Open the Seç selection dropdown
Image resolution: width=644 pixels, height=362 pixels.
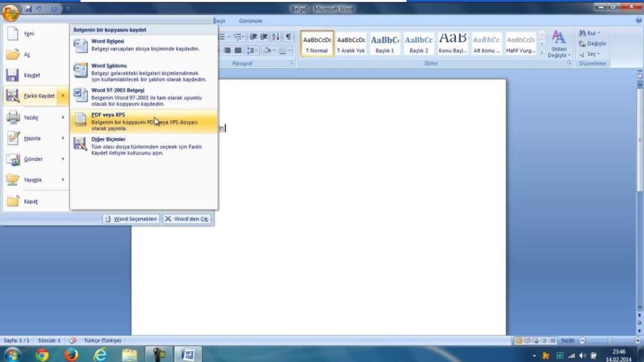pos(589,54)
